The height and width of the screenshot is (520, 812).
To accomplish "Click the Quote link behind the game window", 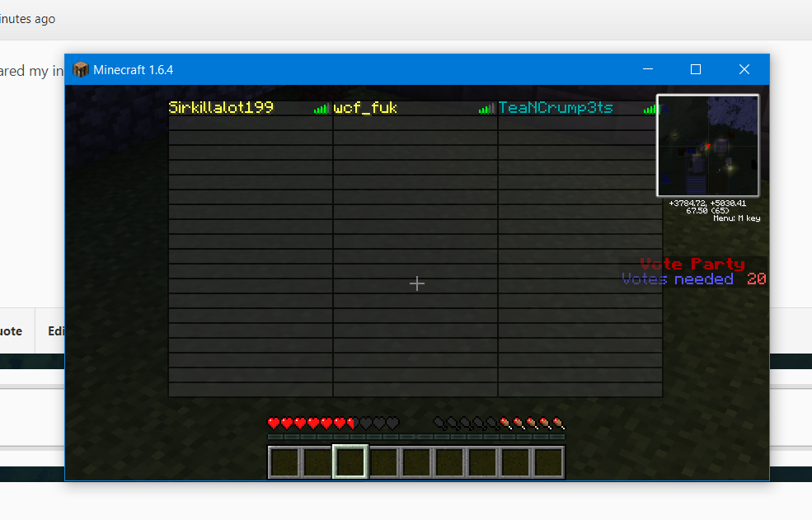I will pyautogui.click(x=10, y=331).
